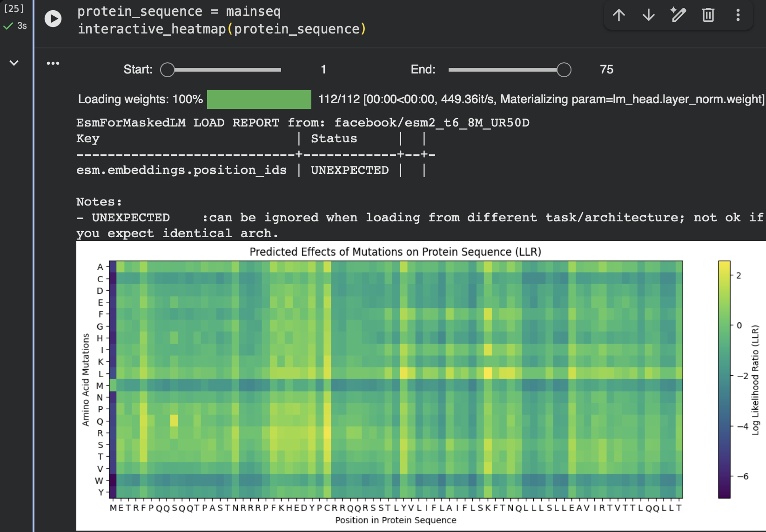Open more cell actions three-dot menu

pos(738,15)
